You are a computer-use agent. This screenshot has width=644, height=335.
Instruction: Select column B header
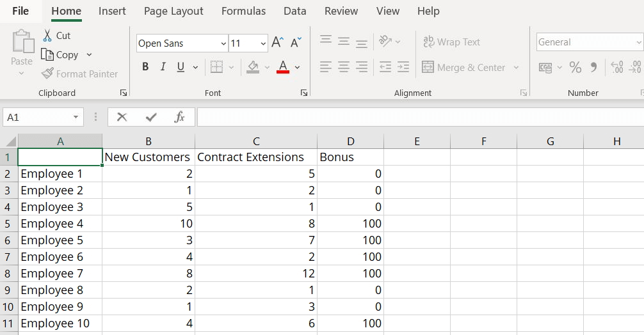click(149, 141)
